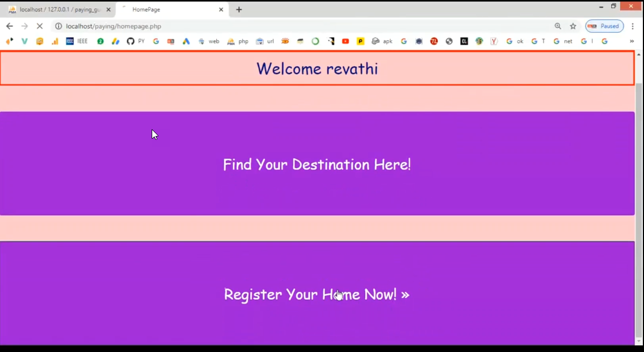This screenshot has height=352, width=644.
Task: Open the green ring bookmark
Action: point(315,41)
